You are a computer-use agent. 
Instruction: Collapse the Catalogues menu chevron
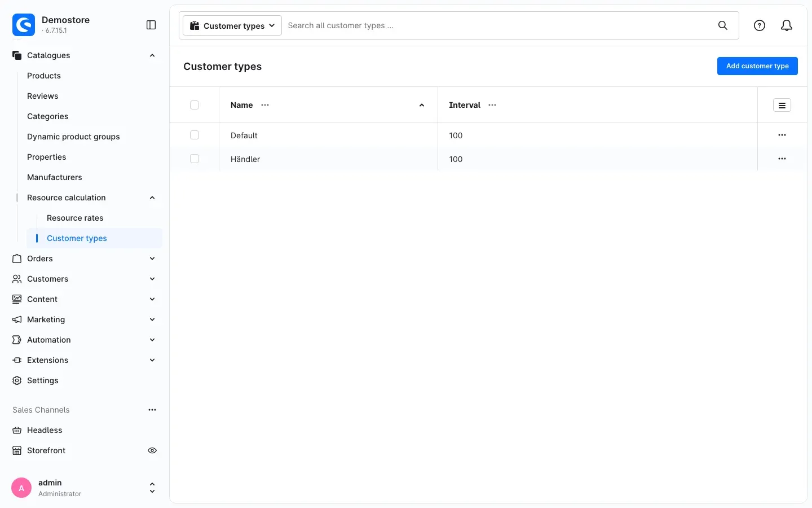pos(152,55)
